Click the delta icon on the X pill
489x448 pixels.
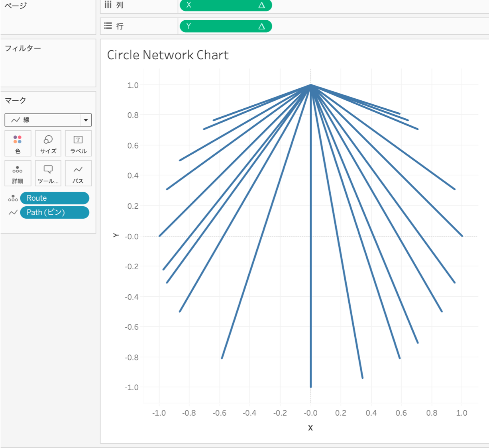(x=261, y=5)
